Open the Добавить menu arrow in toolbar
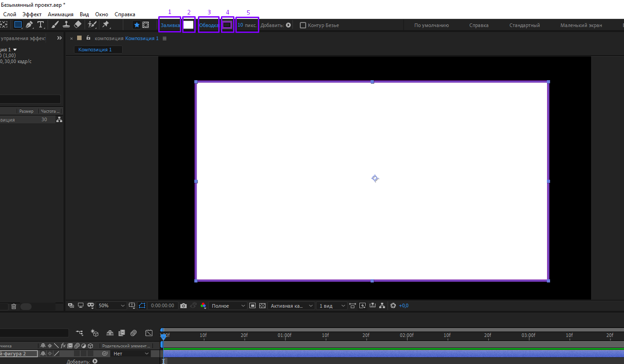Screen dimensions: 624x364 (289, 25)
